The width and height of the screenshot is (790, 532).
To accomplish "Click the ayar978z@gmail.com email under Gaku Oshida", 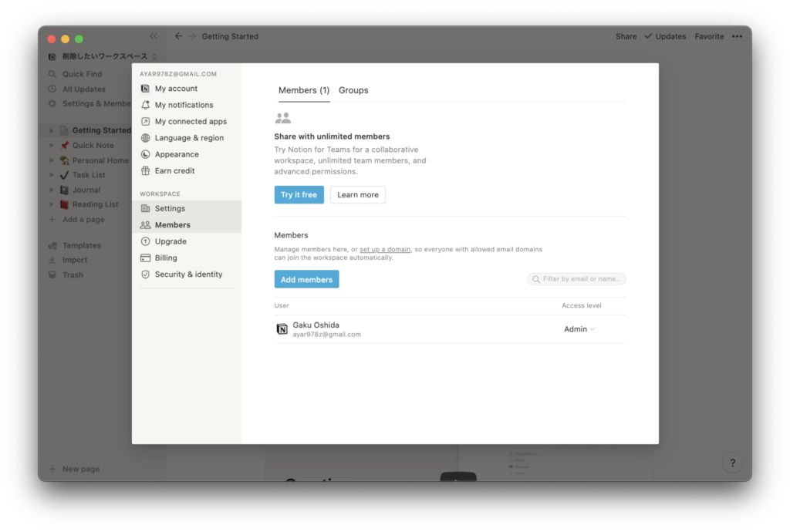I will [326, 335].
